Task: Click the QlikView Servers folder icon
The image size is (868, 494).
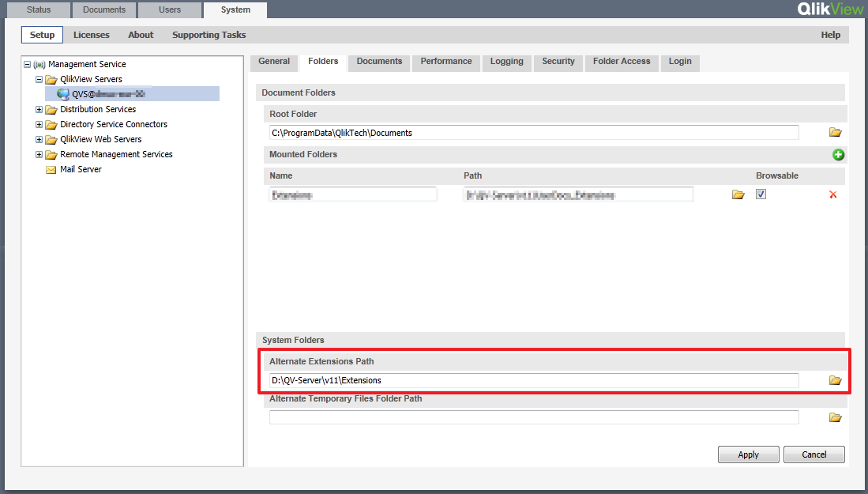Action: pos(51,79)
